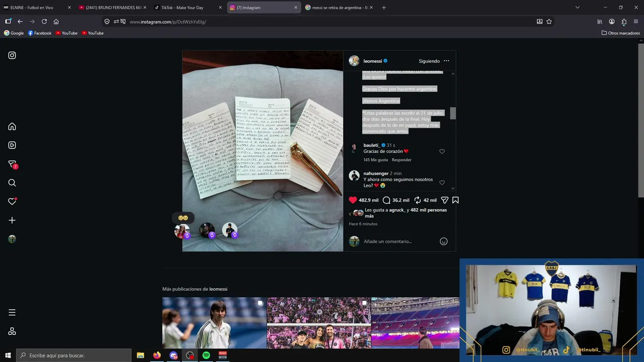Click the Instagram URL address bar
Screen dimensions: 644x362
(327, 22)
